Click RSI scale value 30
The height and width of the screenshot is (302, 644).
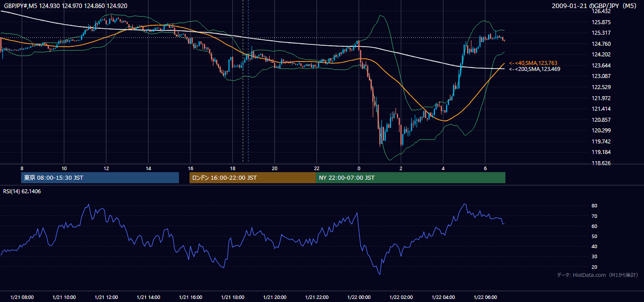tap(595, 256)
